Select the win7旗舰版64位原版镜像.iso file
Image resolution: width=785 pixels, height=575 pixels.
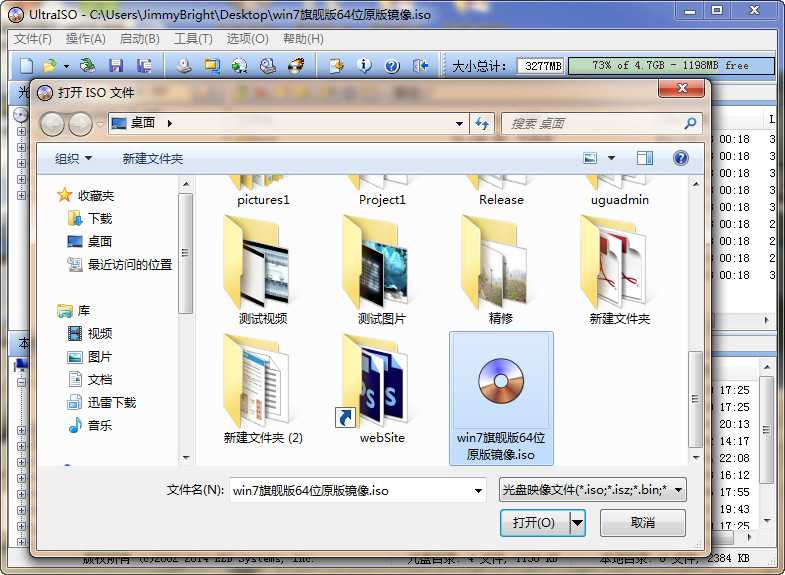(501, 398)
